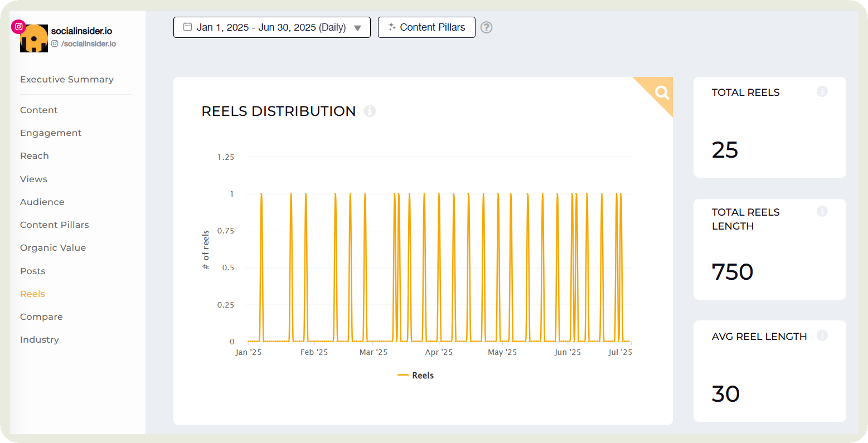The height and width of the screenshot is (443, 868).
Task: Open the Industry sidebar item
Action: pos(40,340)
